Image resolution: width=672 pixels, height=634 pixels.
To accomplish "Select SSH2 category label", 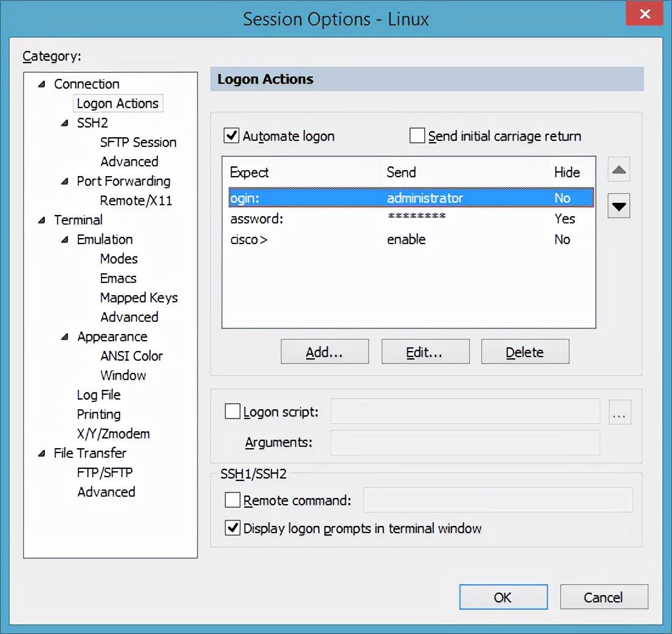I will (92, 123).
